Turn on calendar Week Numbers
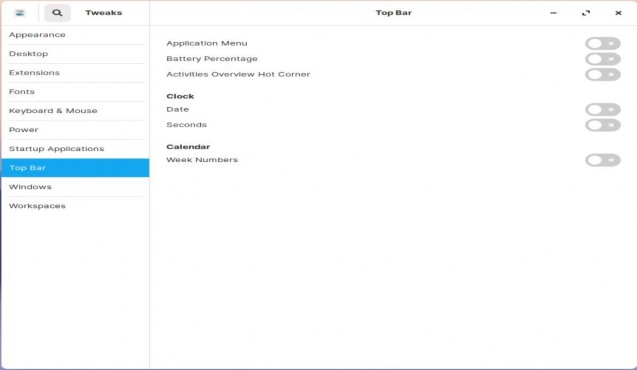637x370 pixels. 602,160
